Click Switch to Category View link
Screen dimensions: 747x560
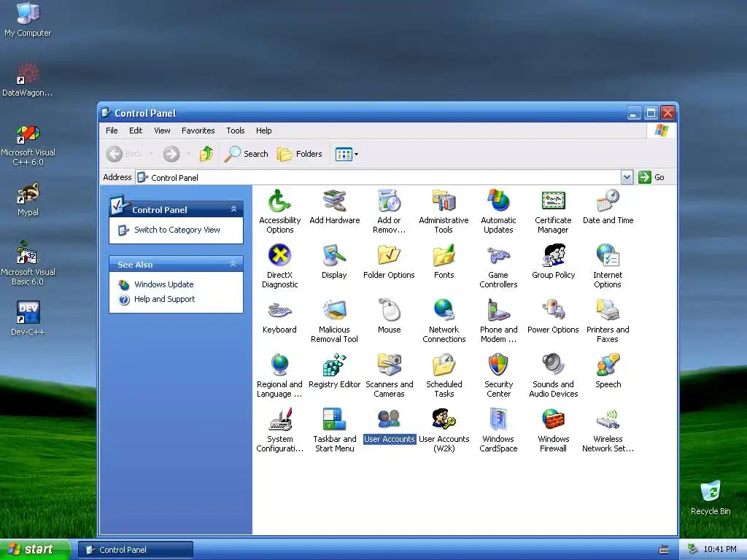pyautogui.click(x=177, y=230)
